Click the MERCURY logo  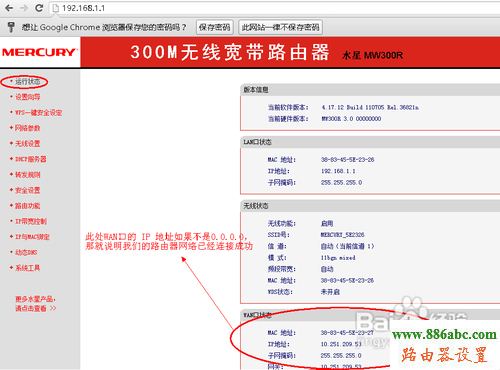39,52
